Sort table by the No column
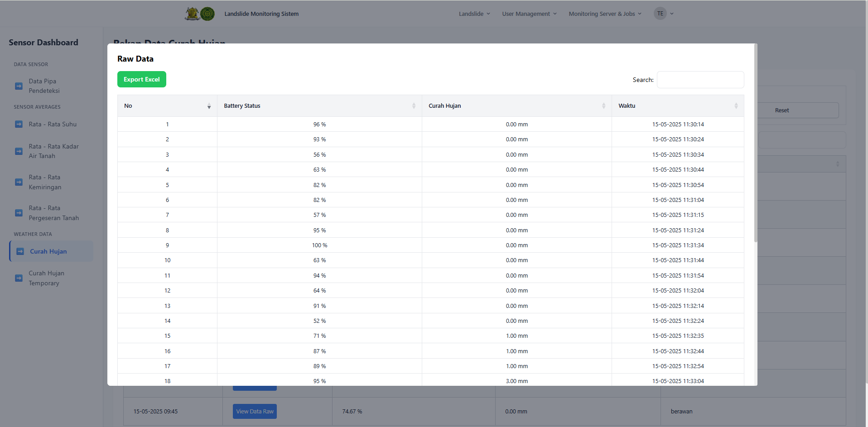868x427 pixels. 167,106
